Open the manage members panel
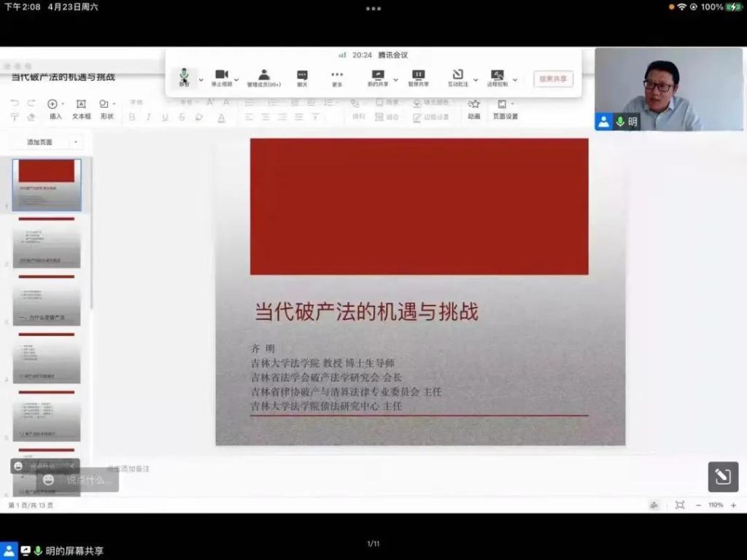 coord(264,76)
